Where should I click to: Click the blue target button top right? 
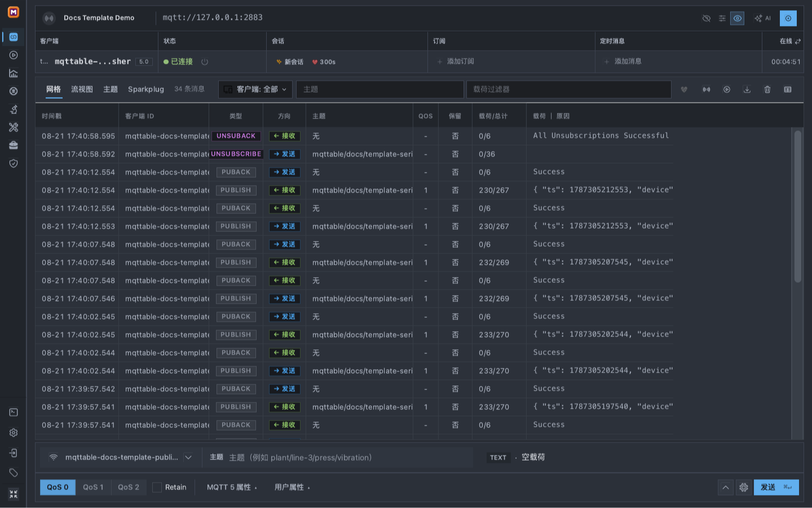point(788,19)
